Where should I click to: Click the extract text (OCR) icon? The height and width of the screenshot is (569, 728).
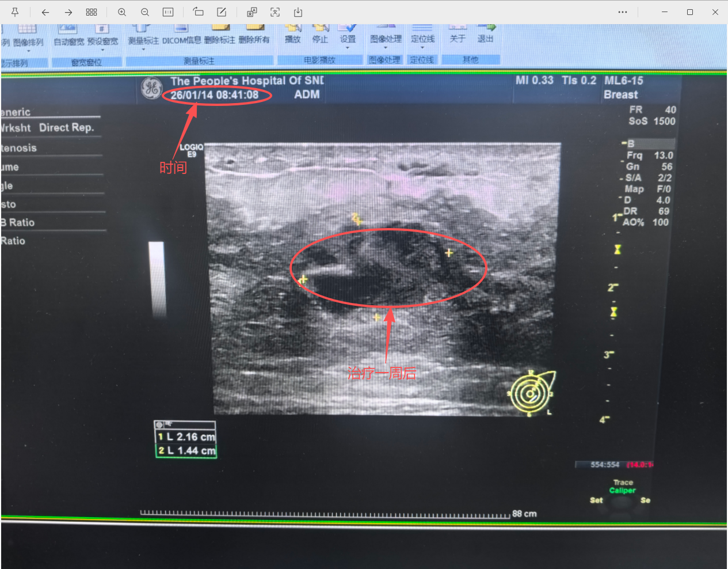[x=275, y=12]
